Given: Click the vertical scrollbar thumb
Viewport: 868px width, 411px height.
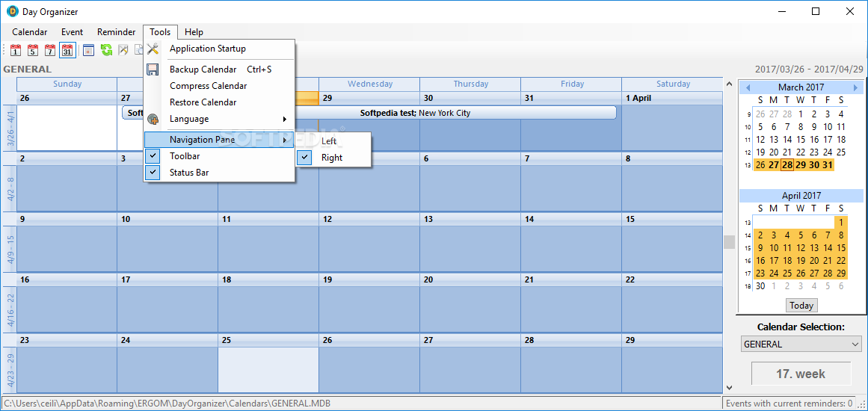Looking at the screenshot, I should click(729, 241).
